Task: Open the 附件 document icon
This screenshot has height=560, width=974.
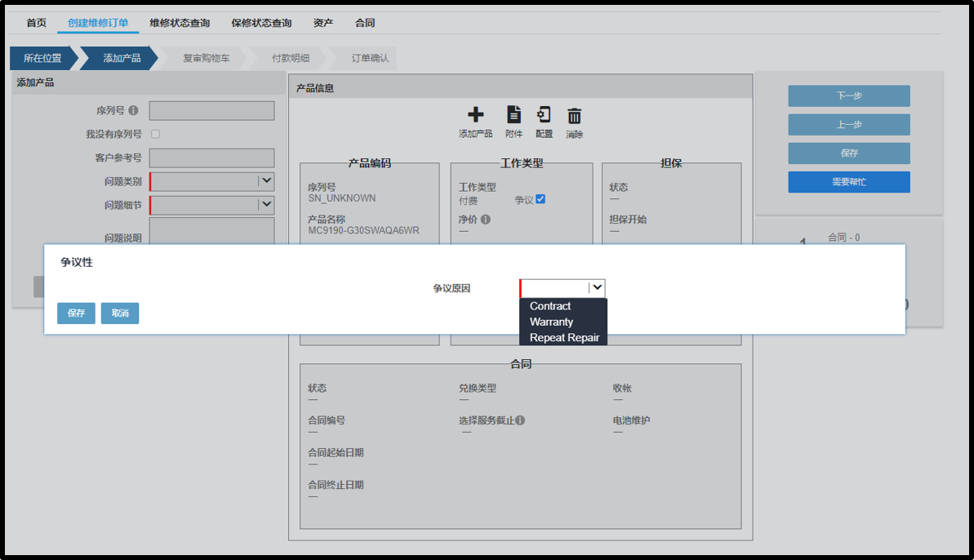Action: 514,115
